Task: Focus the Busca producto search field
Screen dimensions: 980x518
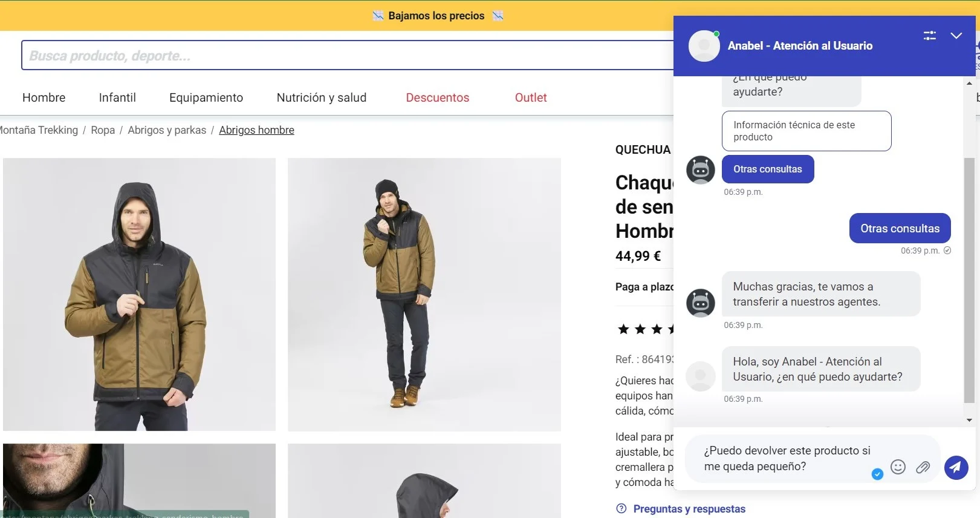Action: [x=348, y=56]
